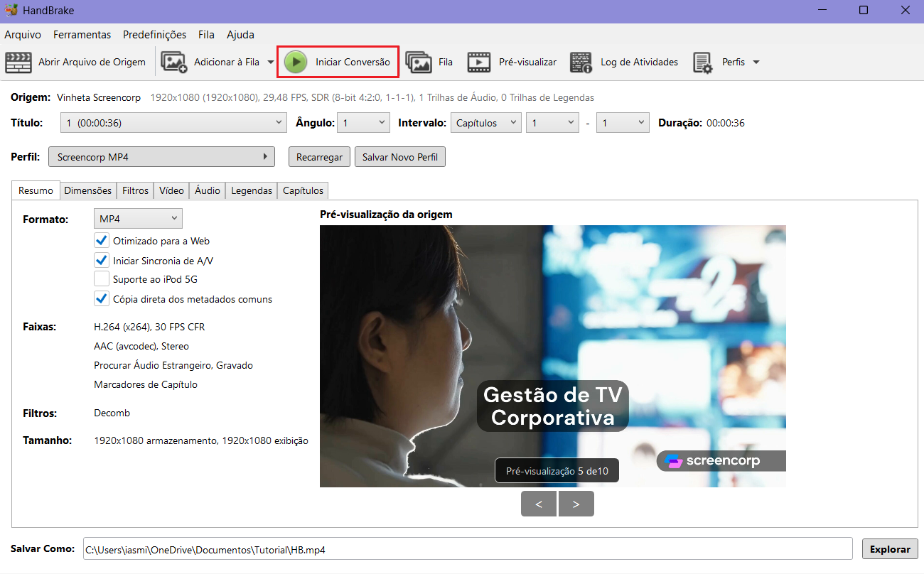Viewport: 924px width, 574px height.
Task: Click the Pré-visualizar film strip icon
Action: pos(479,63)
